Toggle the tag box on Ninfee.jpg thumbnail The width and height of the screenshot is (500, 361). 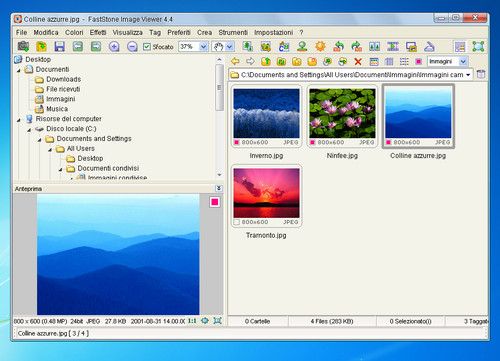tap(313, 142)
